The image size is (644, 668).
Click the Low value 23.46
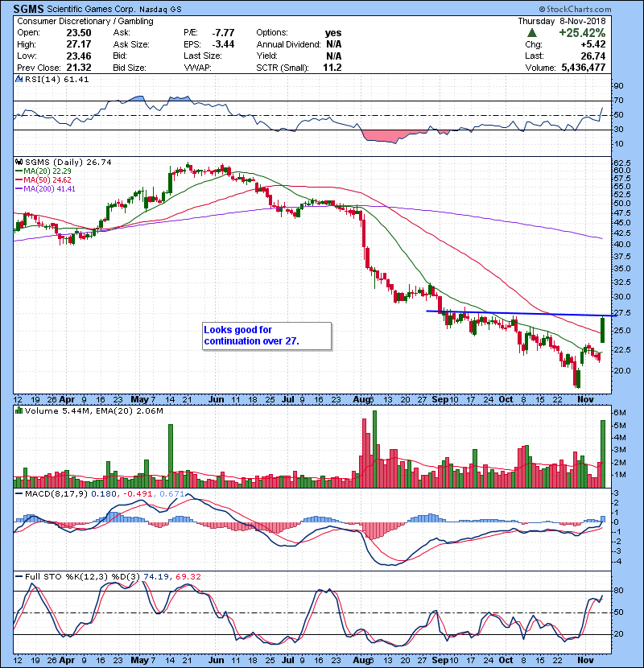(x=79, y=56)
